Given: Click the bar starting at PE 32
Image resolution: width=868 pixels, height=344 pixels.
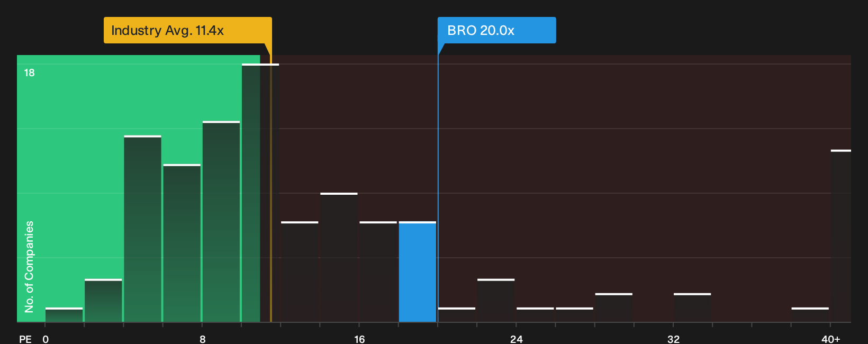Looking at the screenshot, I should pos(692,307).
